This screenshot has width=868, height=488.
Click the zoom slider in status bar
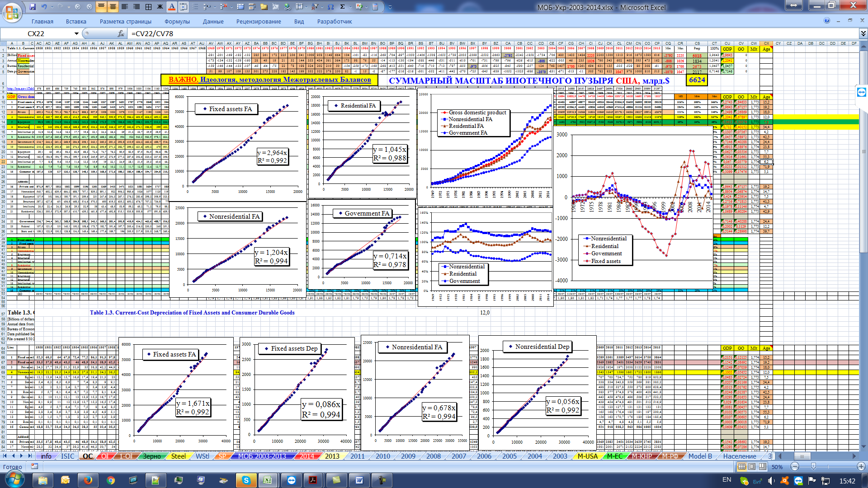click(814, 467)
